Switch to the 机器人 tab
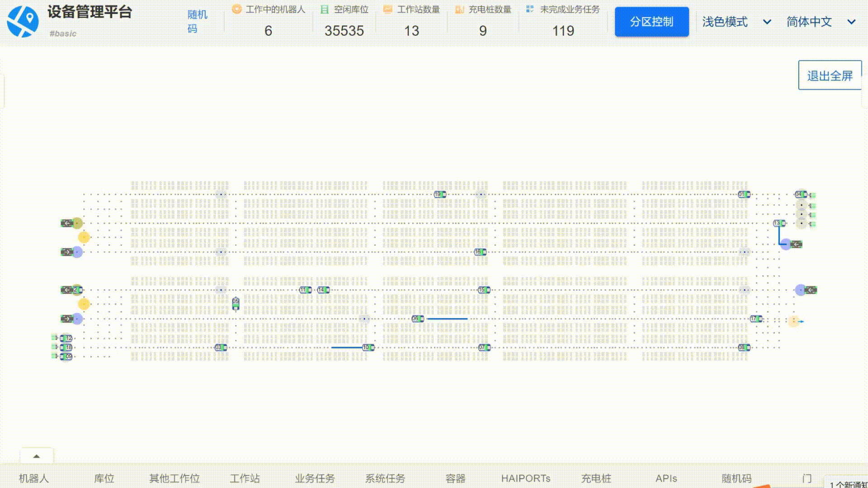 pos(33,478)
